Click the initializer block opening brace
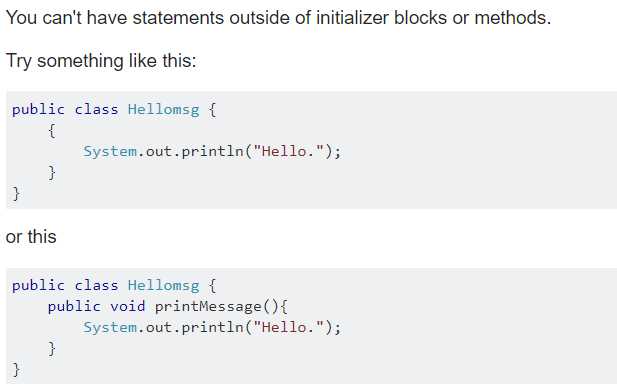617x384 pixels. [x=52, y=131]
